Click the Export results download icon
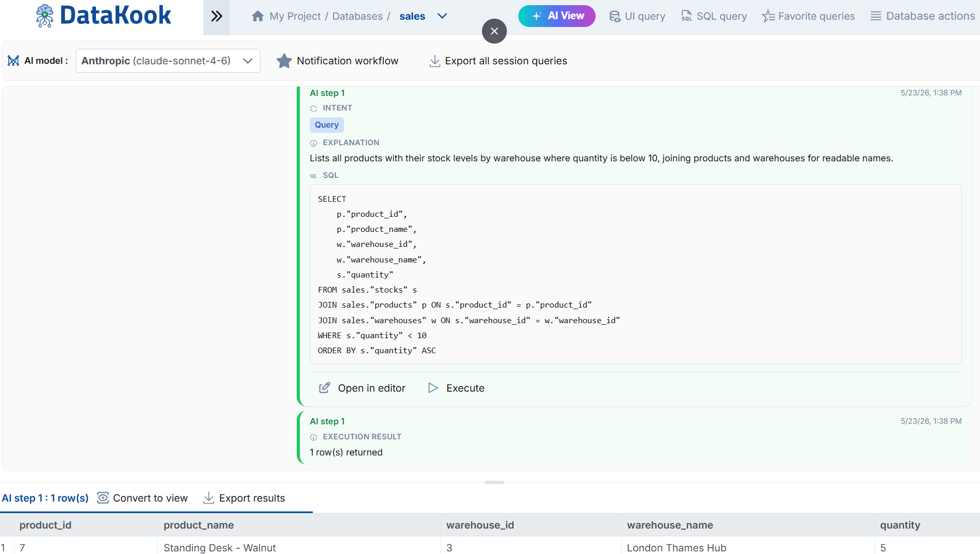Image resolution: width=980 pixels, height=554 pixels. click(x=209, y=498)
